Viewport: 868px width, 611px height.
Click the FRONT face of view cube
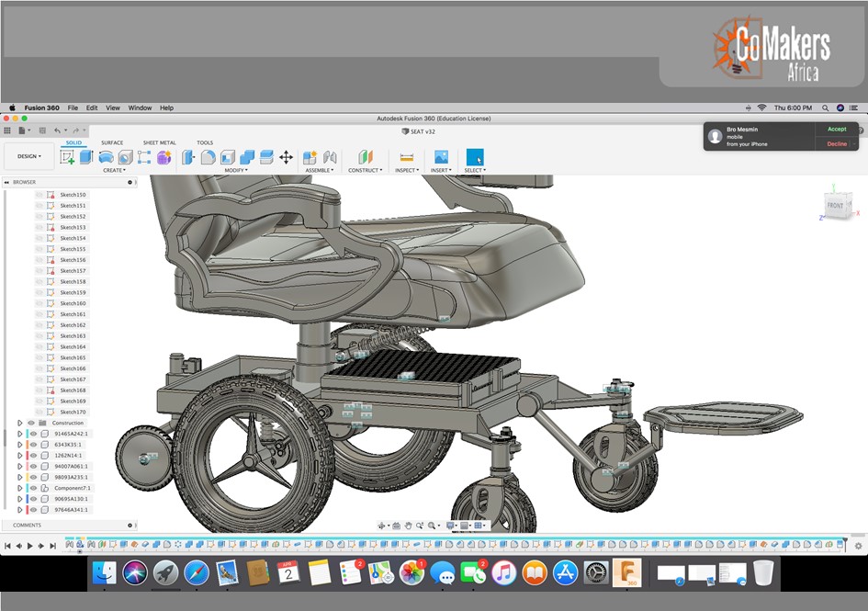pos(835,205)
